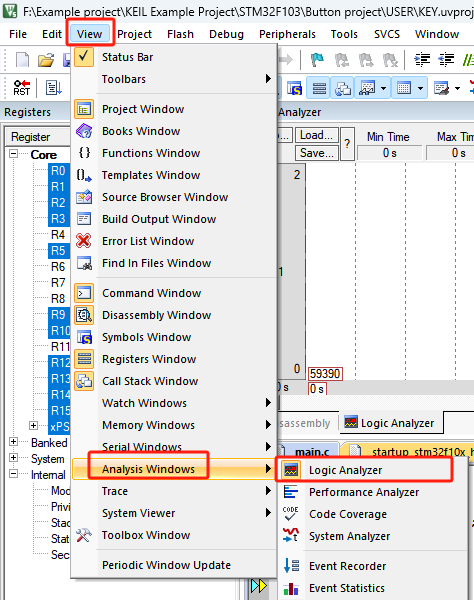
Task: Click the Save... button
Action: pyautogui.click(x=316, y=153)
